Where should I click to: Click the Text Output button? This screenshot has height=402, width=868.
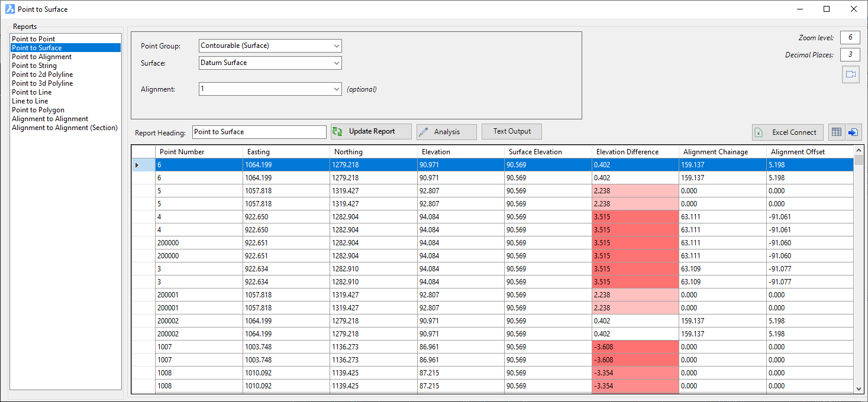[x=512, y=131]
